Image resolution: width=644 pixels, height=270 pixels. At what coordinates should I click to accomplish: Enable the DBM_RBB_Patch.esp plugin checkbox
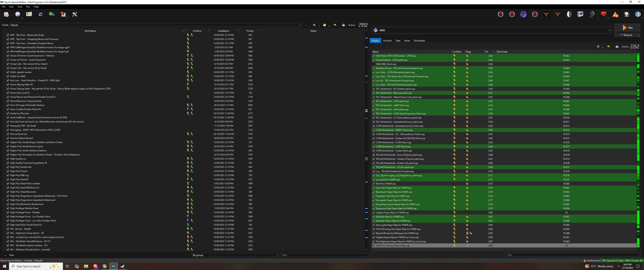[373, 64]
